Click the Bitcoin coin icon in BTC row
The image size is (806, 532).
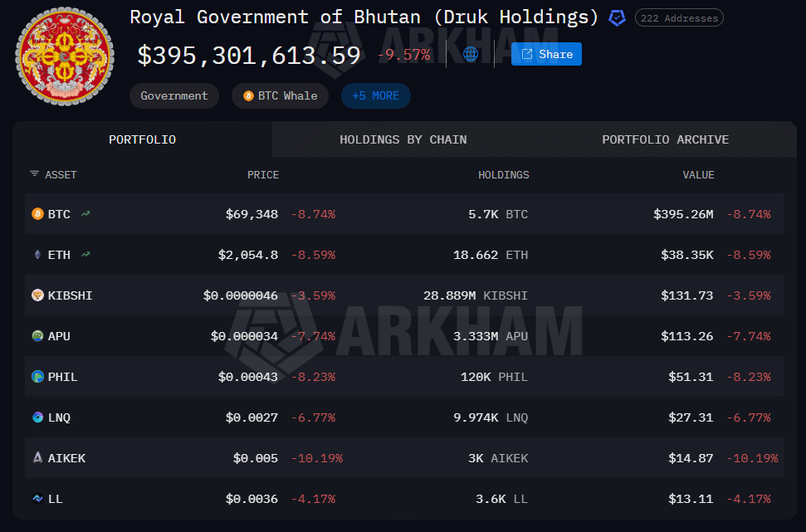pyautogui.click(x=37, y=214)
